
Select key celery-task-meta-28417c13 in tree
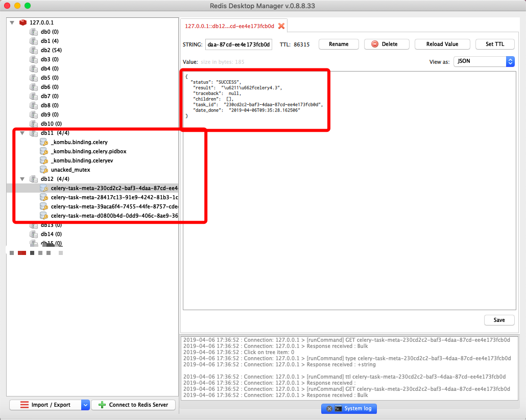click(x=114, y=197)
